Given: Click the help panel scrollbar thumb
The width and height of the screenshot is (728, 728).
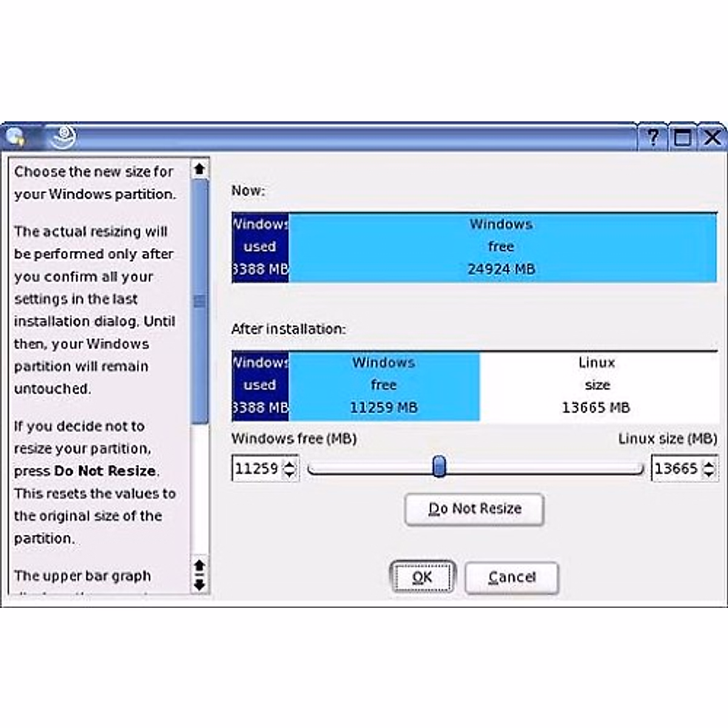Looking at the screenshot, I should 198,297.
